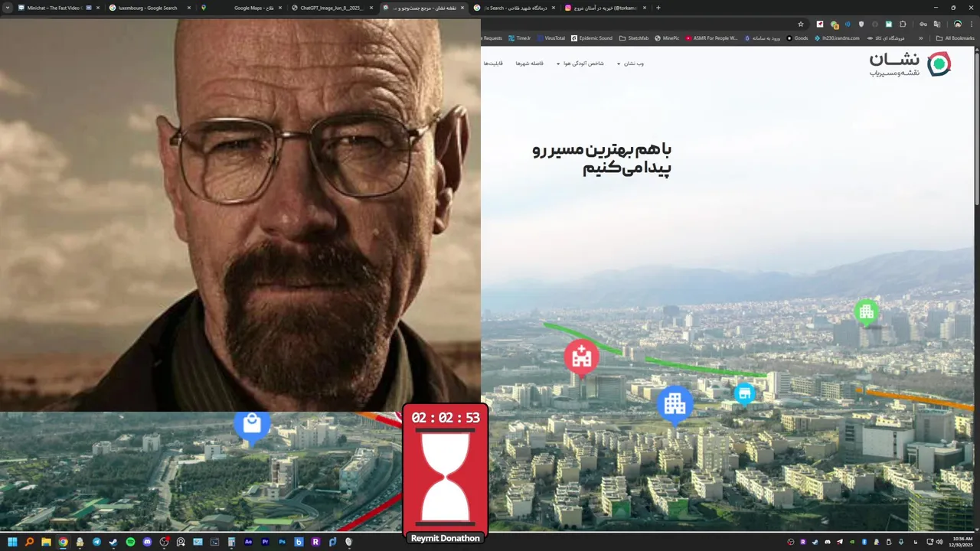Open the Epidemic Sound bookmark
Screen dimensions: 980x551
591,38
